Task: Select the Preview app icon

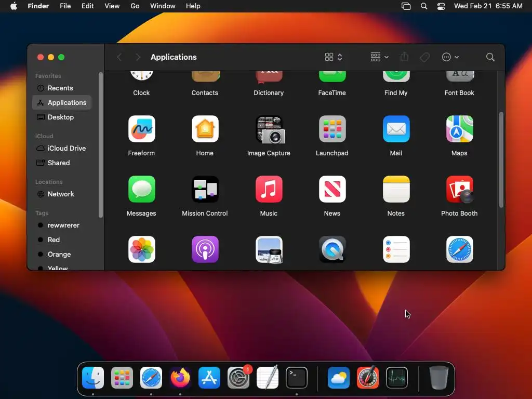Action: coord(269,249)
